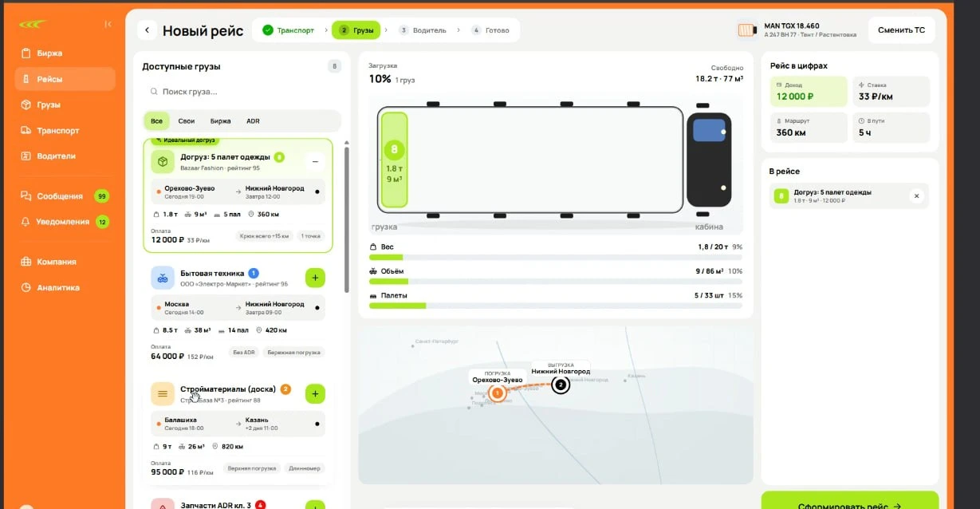Click the Стройматериалы cargo icon
Image resolution: width=980 pixels, height=509 pixels.
pyautogui.click(x=163, y=394)
